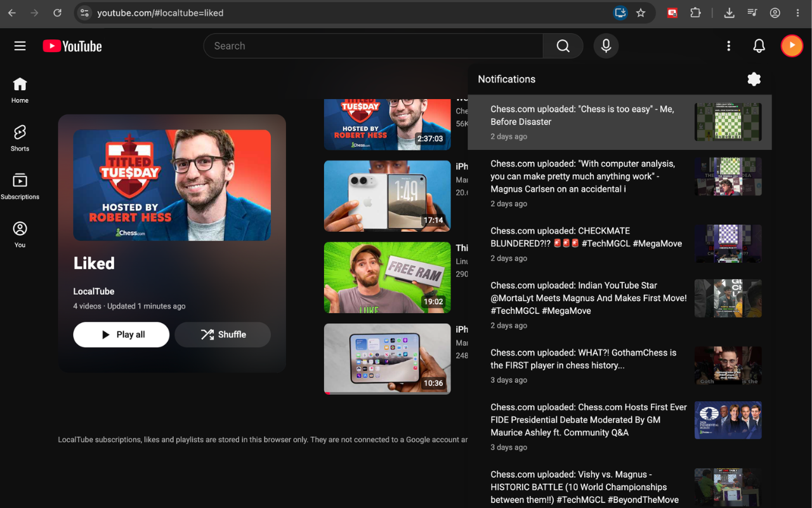Go to Home in sidebar

pyautogui.click(x=20, y=90)
